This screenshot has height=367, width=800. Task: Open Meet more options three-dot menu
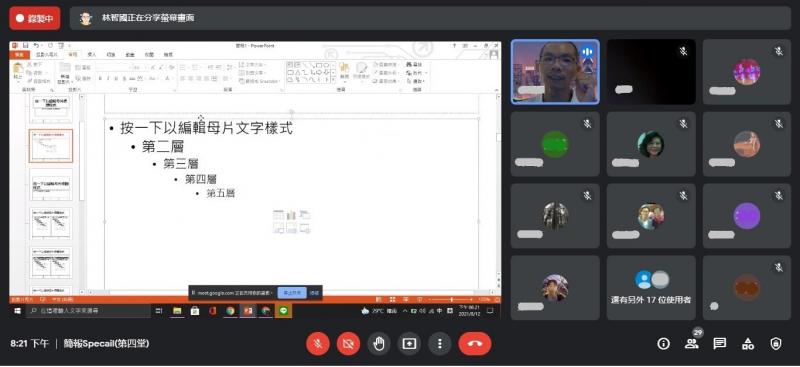(x=439, y=344)
